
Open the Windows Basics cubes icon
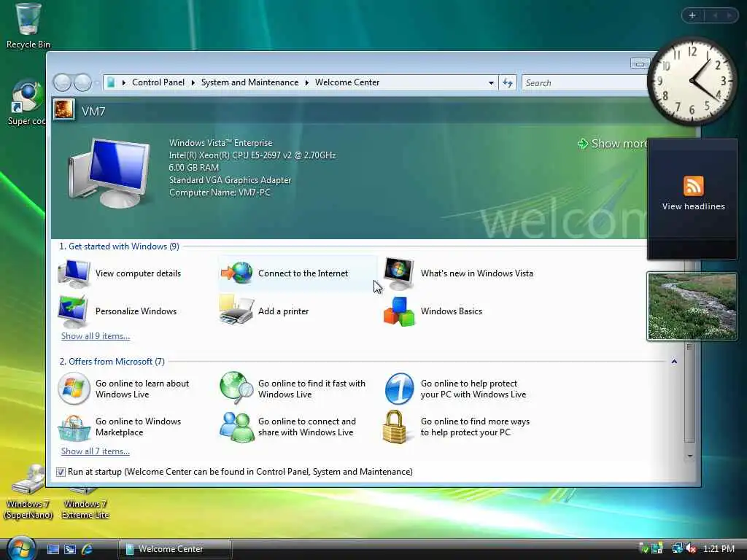point(399,311)
